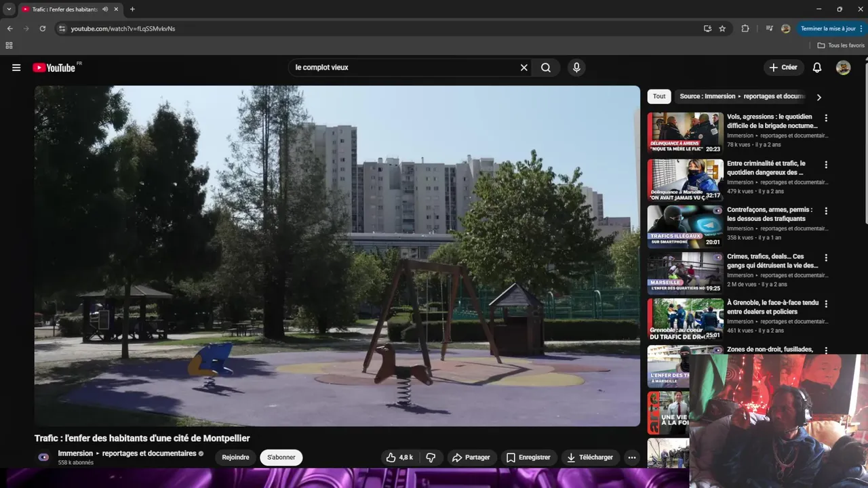Select the Tout filter chip

coord(659,96)
